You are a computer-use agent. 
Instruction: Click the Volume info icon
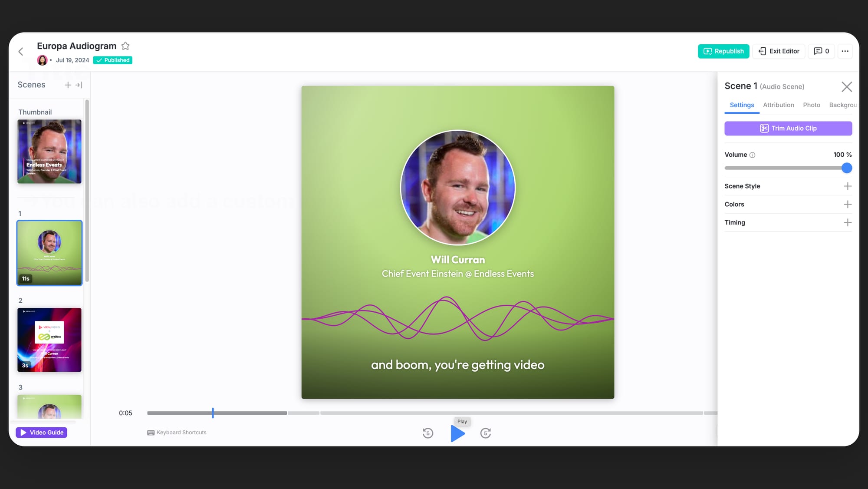tap(752, 155)
